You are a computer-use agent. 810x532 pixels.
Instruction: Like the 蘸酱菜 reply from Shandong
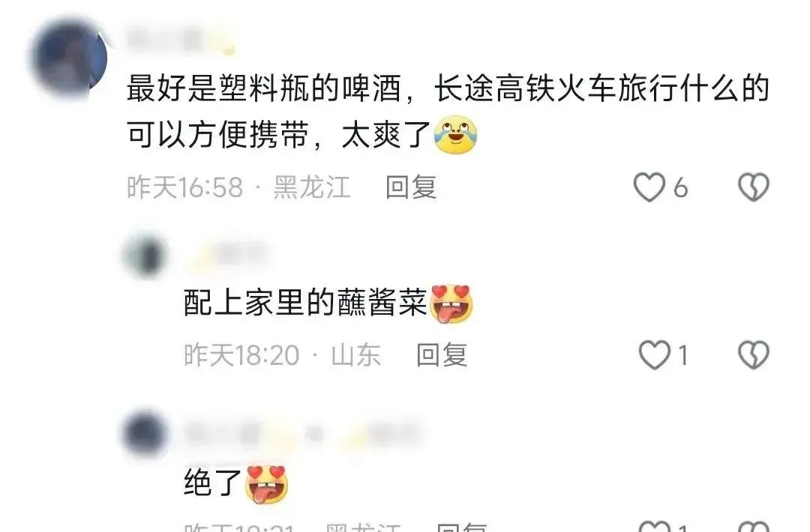pyautogui.click(x=655, y=355)
